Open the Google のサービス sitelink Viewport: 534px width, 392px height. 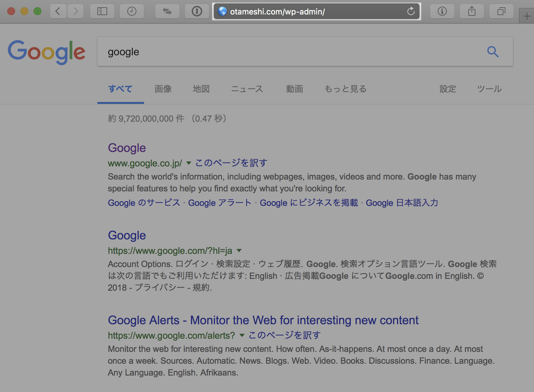point(144,203)
